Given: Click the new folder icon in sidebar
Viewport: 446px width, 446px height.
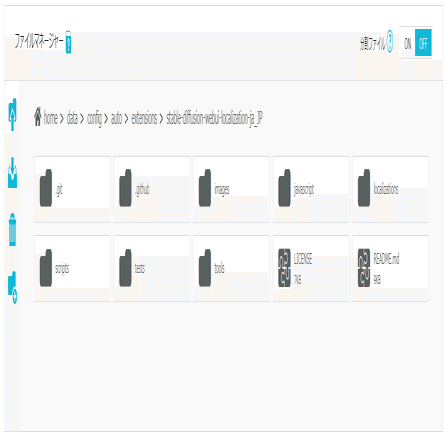Looking at the screenshot, I should (12, 287).
